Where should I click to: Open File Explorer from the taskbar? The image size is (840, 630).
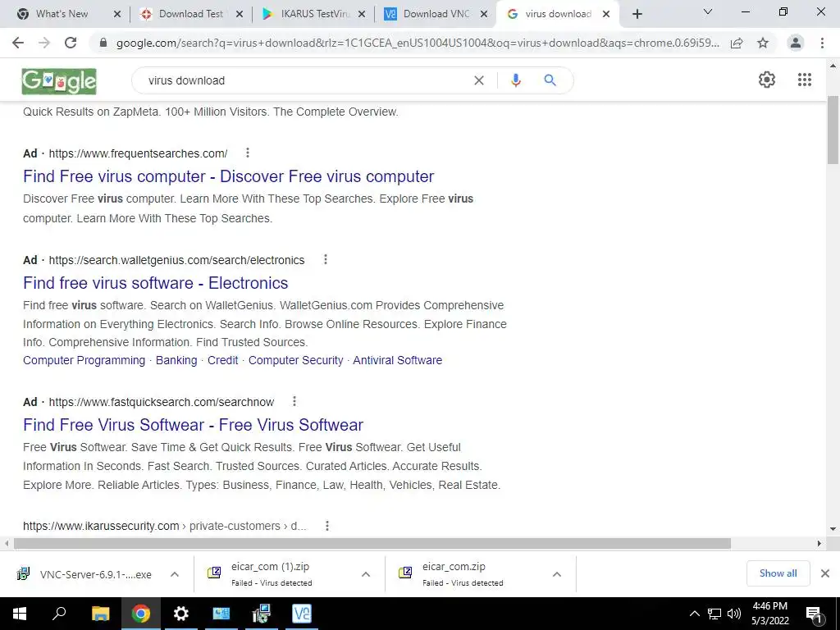100,614
